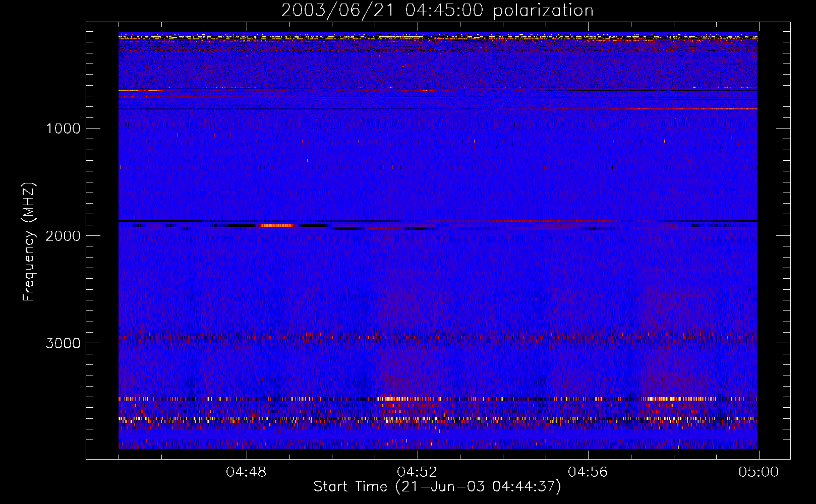Click the plot title "2003/06/21 04:45:00 polarization"
The width and height of the screenshot is (816, 504).
click(x=437, y=11)
